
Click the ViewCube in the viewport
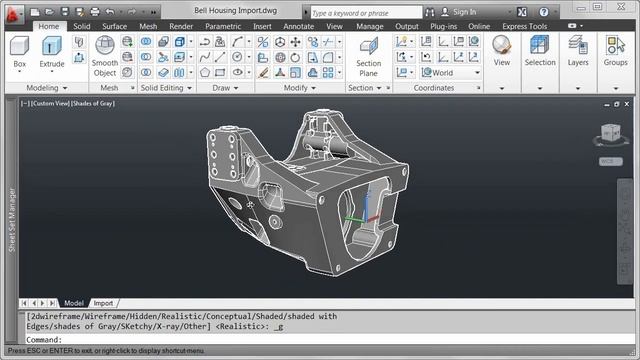611,133
